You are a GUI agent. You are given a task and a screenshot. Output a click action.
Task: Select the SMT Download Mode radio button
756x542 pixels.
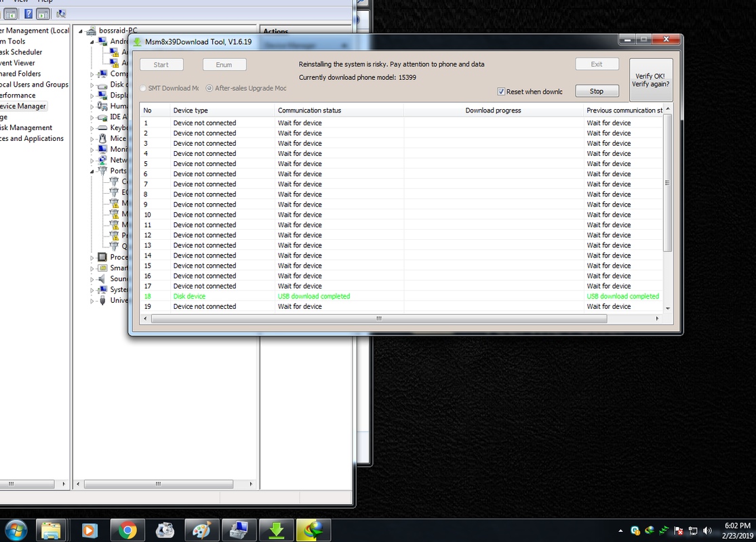[x=143, y=88]
